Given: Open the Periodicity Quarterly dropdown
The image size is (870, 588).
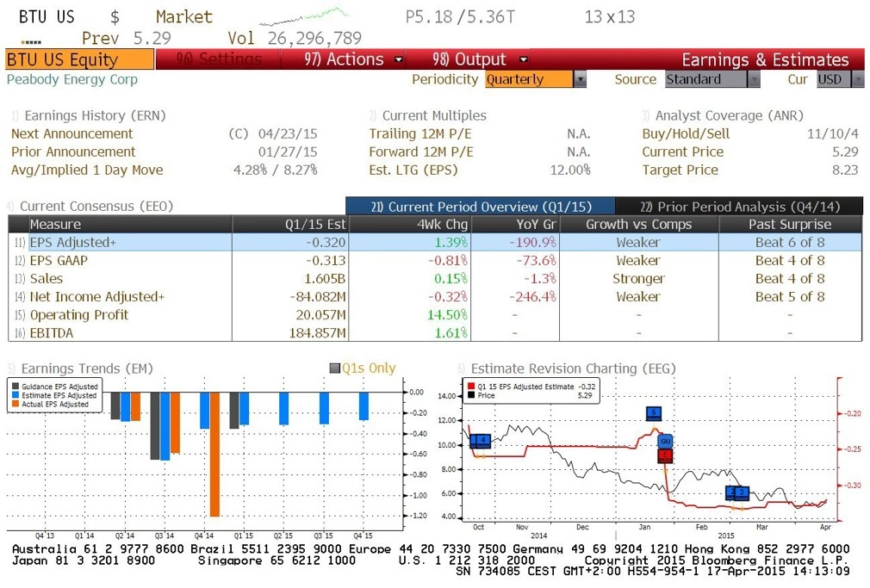Looking at the screenshot, I should pyautogui.click(x=579, y=79).
